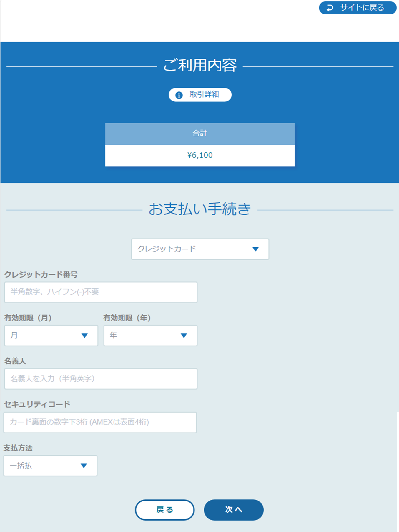The width and height of the screenshot is (399, 532).
Task: Click the 支払方法 label
Action: point(18,448)
